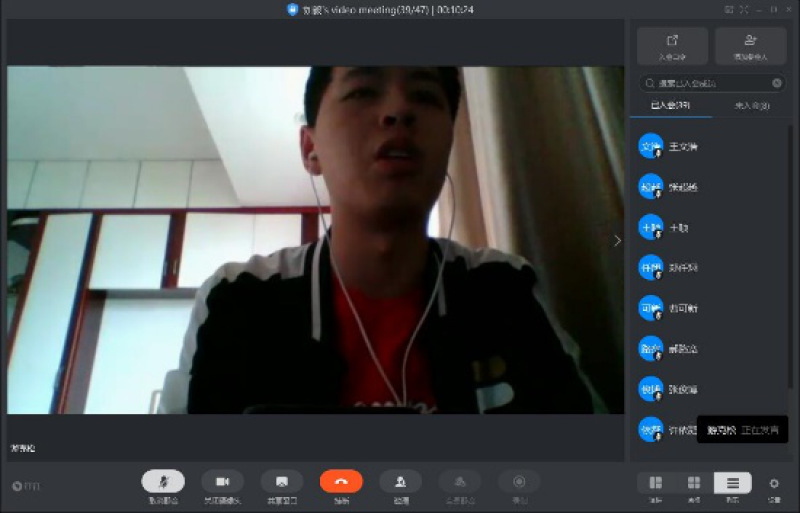Turn off the camera button
The height and width of the screenshot is (513, 800).
222,481
